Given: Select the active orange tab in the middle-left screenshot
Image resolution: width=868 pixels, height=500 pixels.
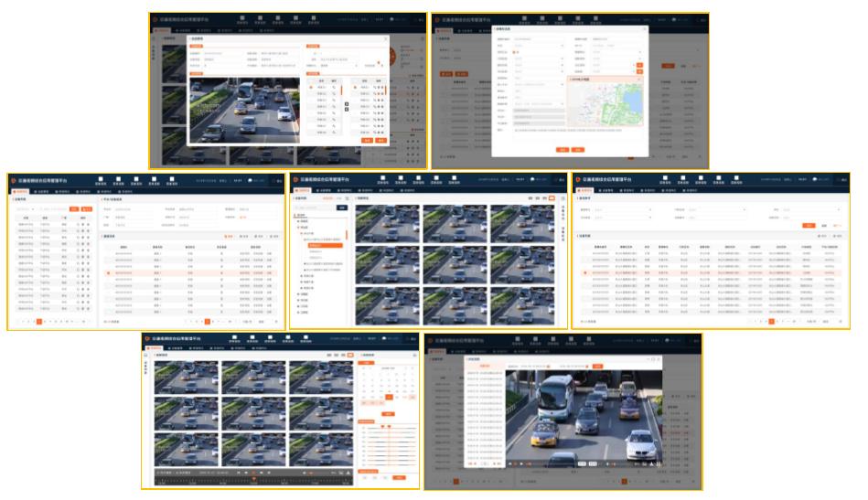Looking at the screenshot, I should (x=23, y=191).
